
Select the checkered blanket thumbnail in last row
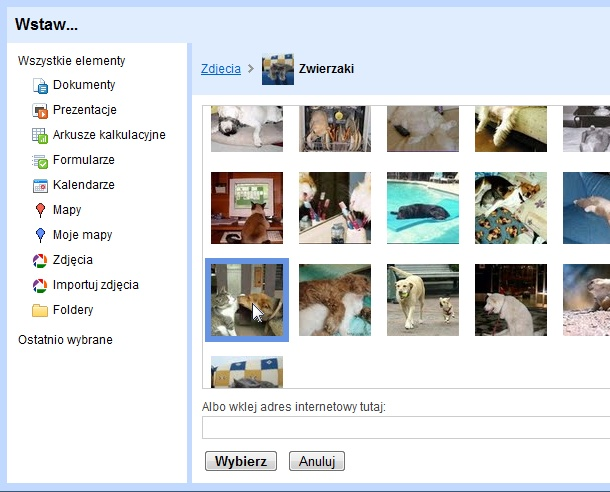pyautogui.click(x=247, y=372)
